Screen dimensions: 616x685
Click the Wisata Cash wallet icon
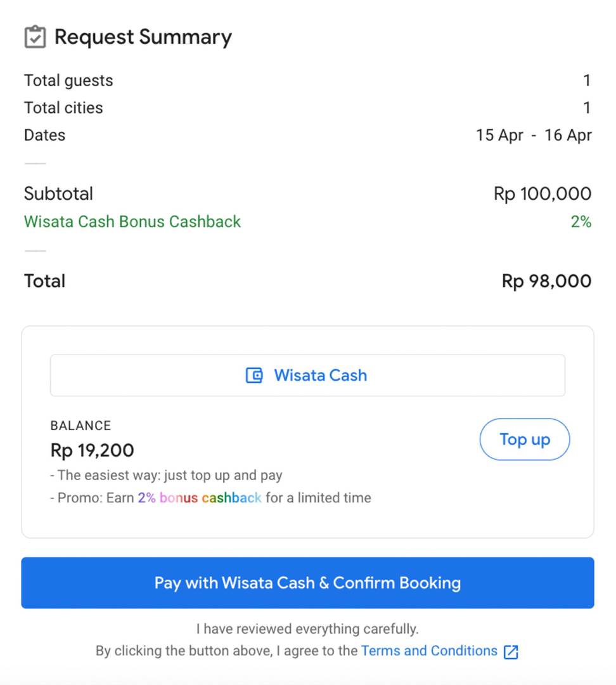254,375
